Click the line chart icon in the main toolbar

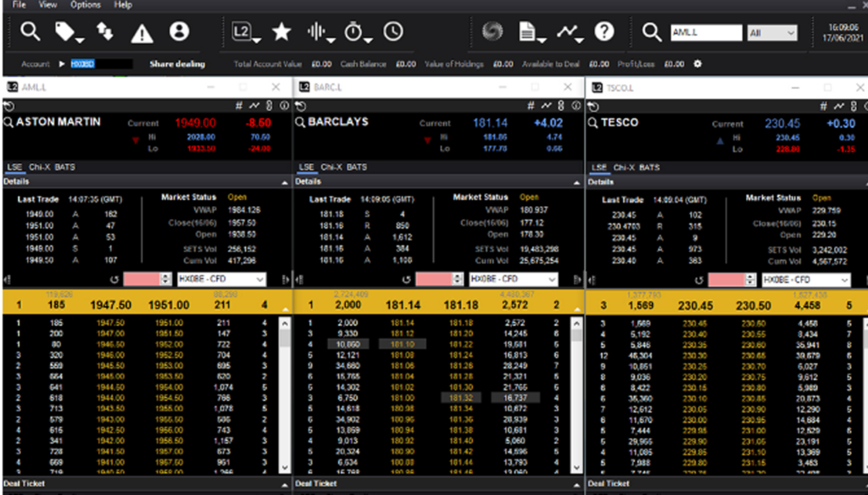click(x=569, y=32)
